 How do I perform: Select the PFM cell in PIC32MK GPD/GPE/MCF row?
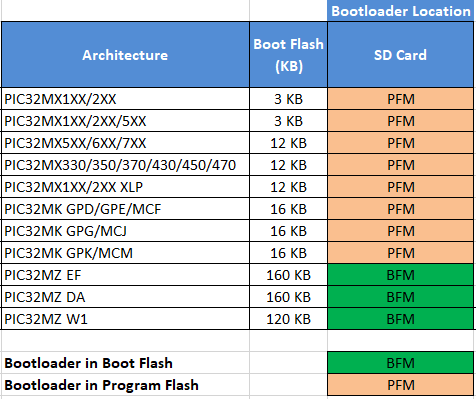(x=400, y=209)
